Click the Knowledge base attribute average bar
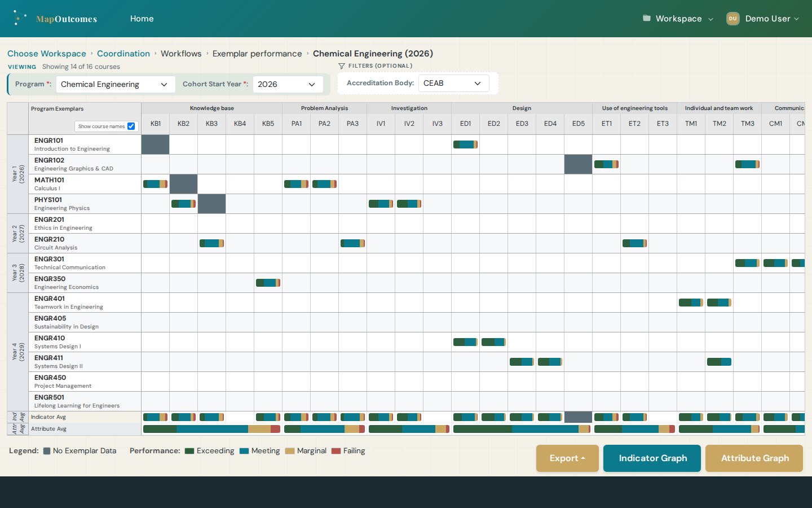 pyautogui.click(x=211, y=429)
